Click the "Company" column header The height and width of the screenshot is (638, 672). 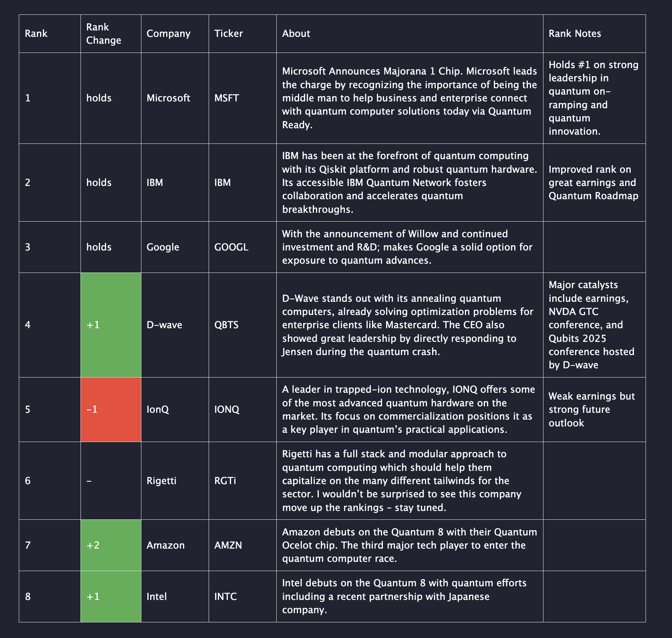click(168, 34)
